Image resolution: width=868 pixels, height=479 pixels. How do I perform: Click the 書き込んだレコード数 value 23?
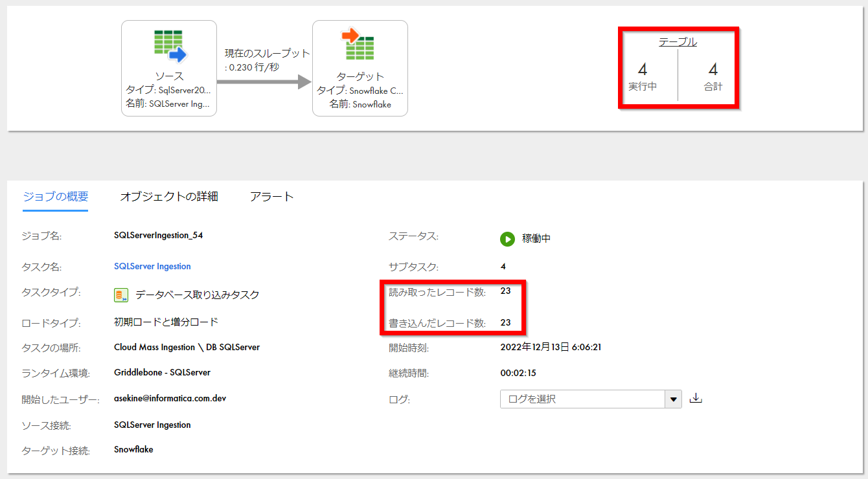(506, 322)
